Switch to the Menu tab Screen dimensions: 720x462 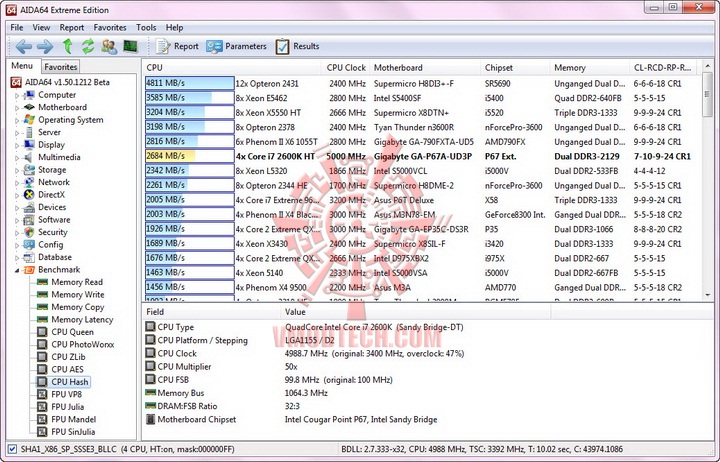click(22, 66)
